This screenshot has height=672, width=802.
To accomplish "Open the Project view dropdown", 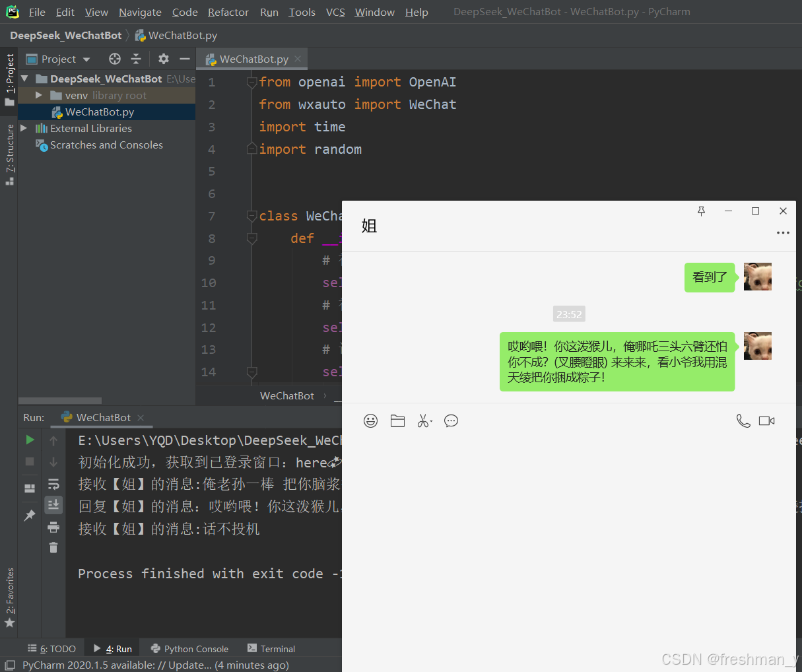I will [58, 59].
